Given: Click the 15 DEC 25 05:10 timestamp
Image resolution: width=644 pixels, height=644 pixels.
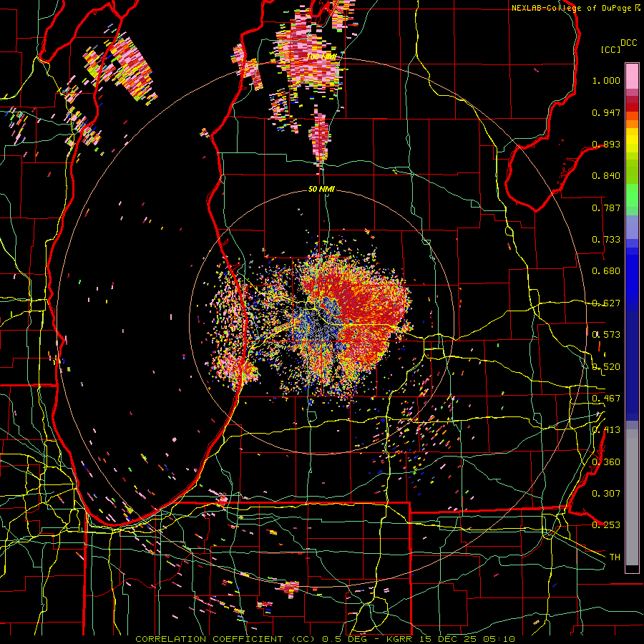Looking at the screenshot, I should [x=467, y=639].
